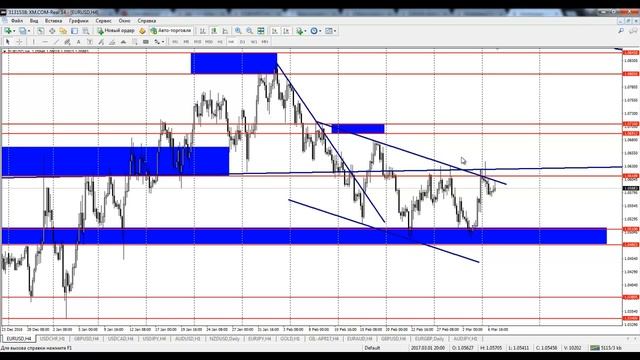
Task: Pick the vertical line drawing tool
Action: pos(33,42)
